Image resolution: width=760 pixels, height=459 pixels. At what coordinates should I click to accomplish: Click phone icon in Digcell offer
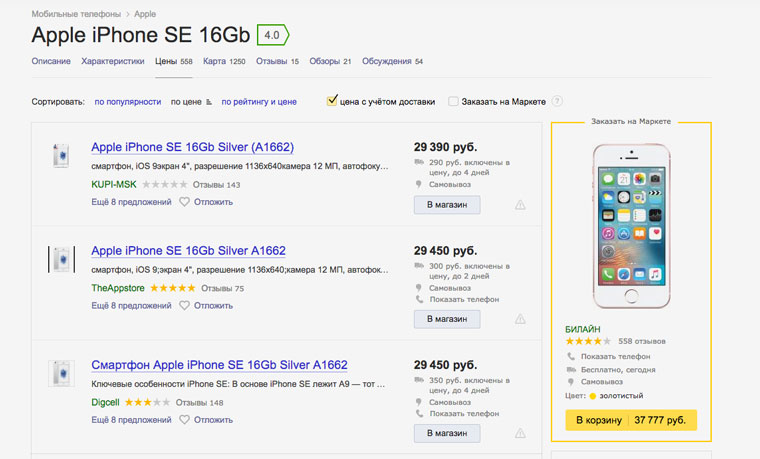419,413
